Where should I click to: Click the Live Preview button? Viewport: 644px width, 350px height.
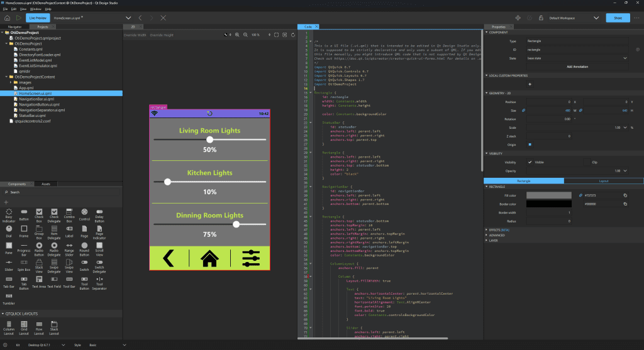tap(38, 18)
